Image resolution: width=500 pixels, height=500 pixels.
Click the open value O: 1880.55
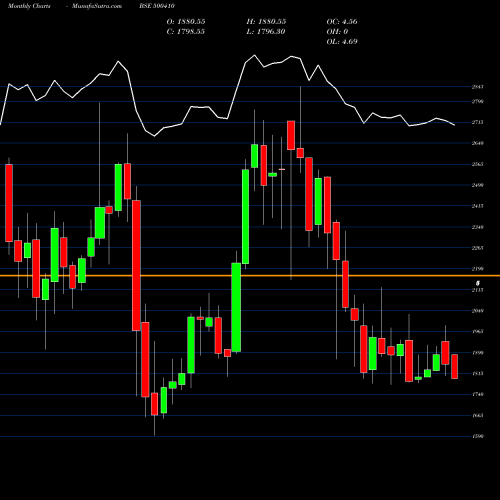coord(186,22)
